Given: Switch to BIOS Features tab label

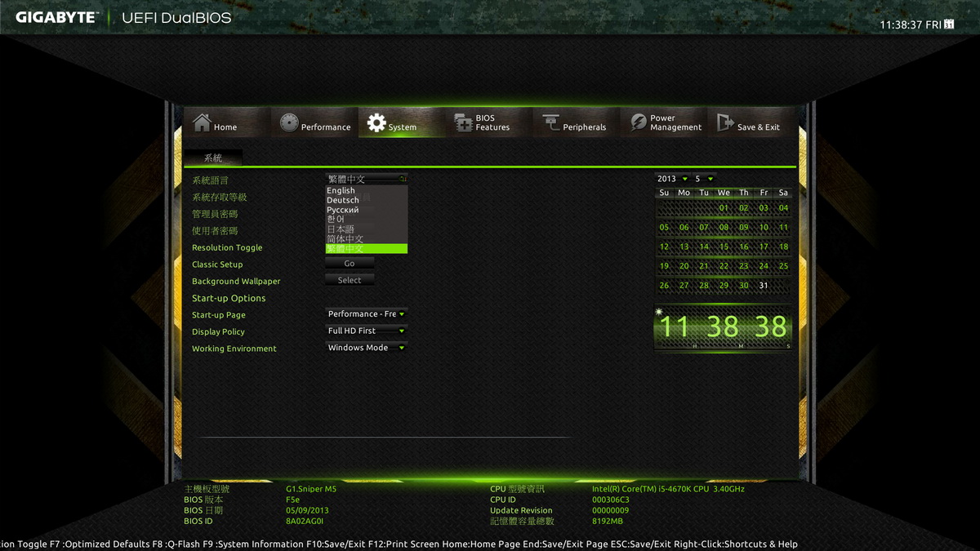Looking at the screenshot, I should point(492,122).
